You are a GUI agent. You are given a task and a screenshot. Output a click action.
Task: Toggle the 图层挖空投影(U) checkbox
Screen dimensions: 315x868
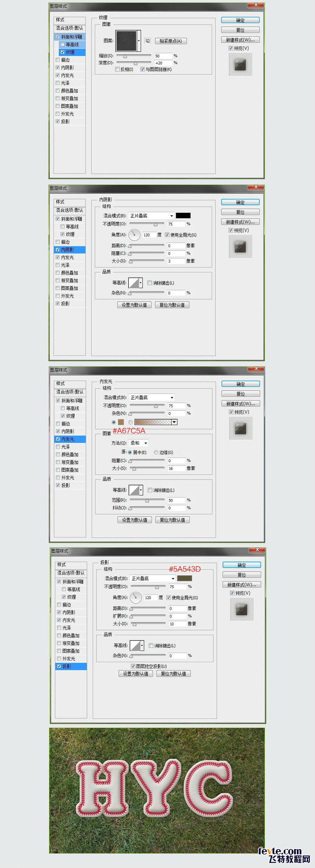point(133,666)
